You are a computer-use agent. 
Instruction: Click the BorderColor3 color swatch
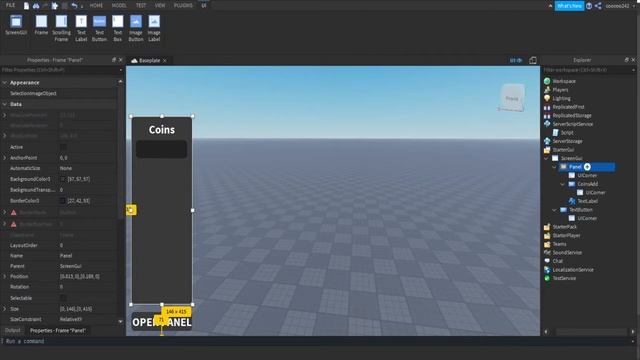[63, 201]
